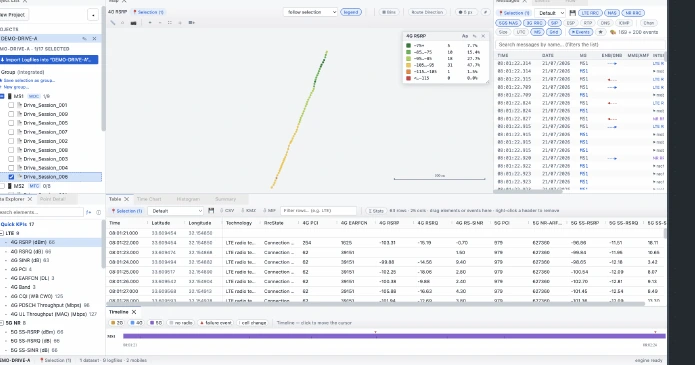Click the Search messages by name field
This screenshot has height=365, width=695.
click(580, 45)
